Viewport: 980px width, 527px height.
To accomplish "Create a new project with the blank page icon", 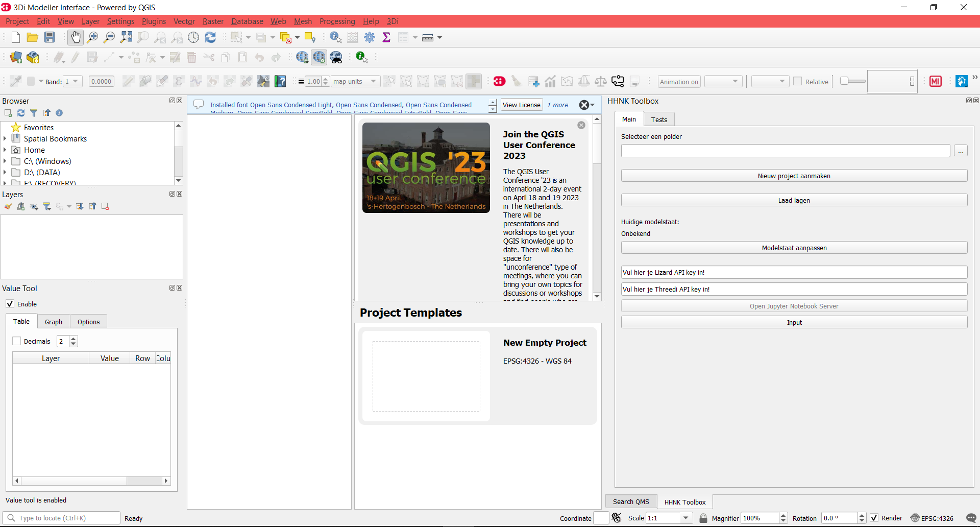I will tap(15, 37).
